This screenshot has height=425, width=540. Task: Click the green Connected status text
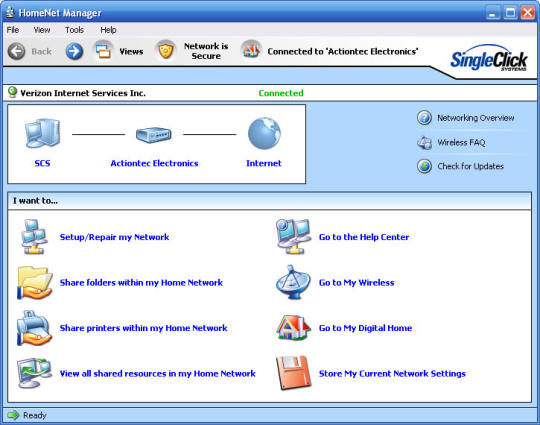pos(281,93)
